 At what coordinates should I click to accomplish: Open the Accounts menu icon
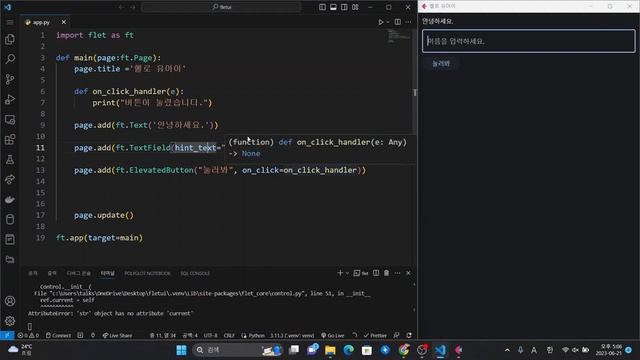10,301
